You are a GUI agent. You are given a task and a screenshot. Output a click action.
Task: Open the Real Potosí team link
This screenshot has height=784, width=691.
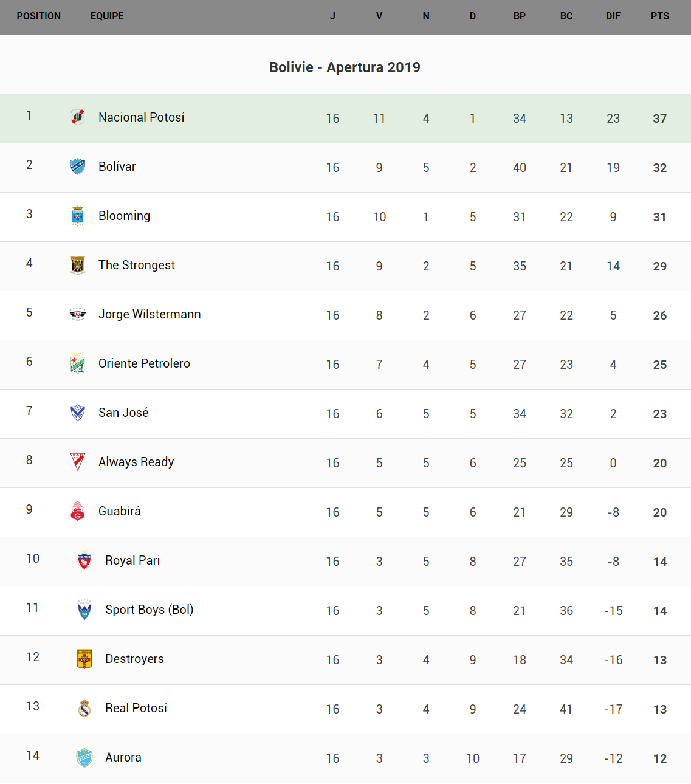coord(136,708)
